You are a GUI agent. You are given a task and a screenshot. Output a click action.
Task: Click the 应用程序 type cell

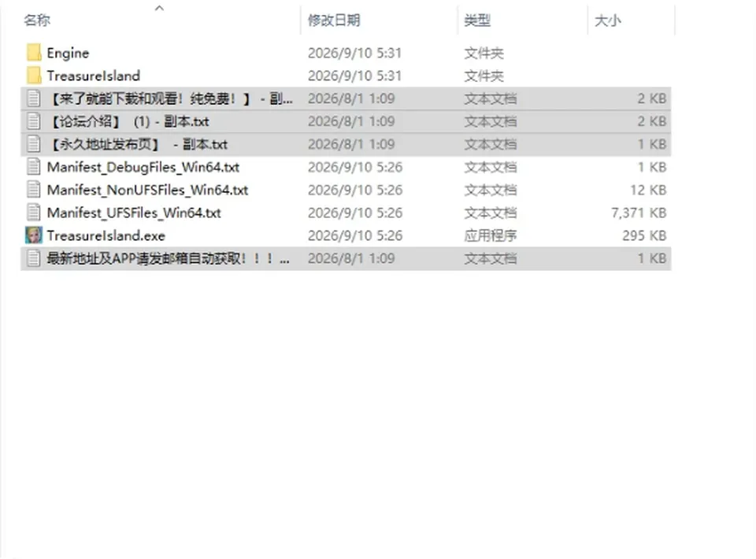[491, 235]
